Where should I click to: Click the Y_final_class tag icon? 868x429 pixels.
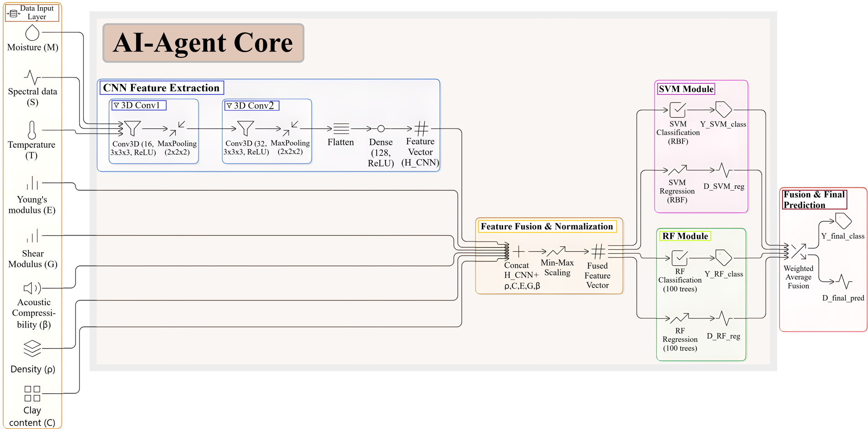tap(843, 221)
